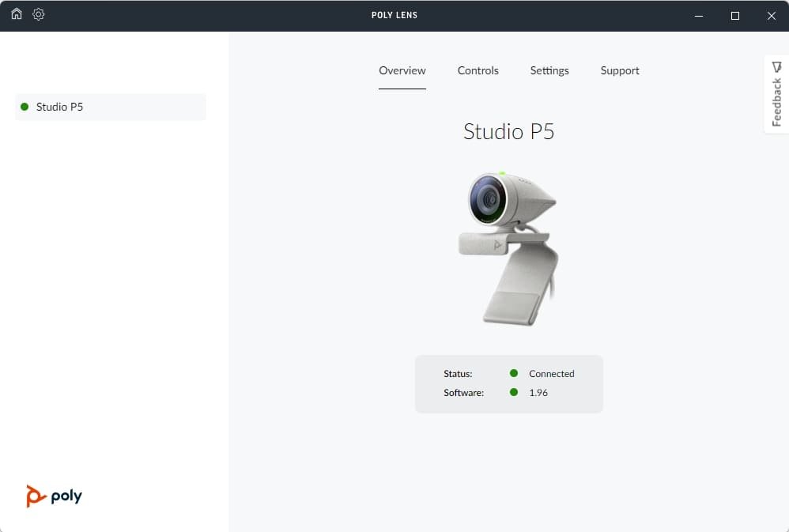
Task: Select the Studio P5 device in the sidebar
Action: [111, 107]
